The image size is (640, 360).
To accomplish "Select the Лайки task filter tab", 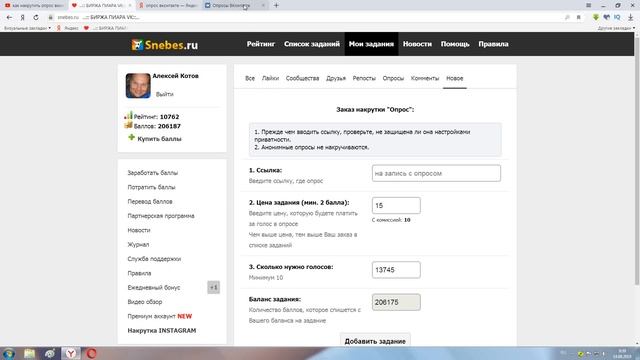I will pos(270,78).
